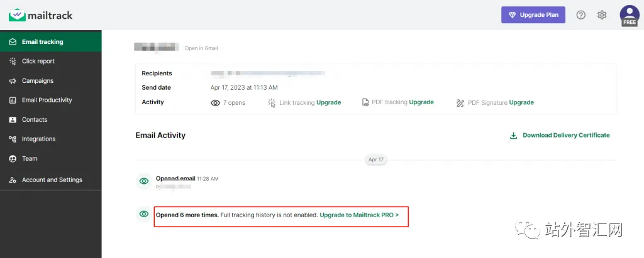Viewport: 644px width, 258px height.
Task: Select Contacts in the sidebar
Action: point(50,120)
